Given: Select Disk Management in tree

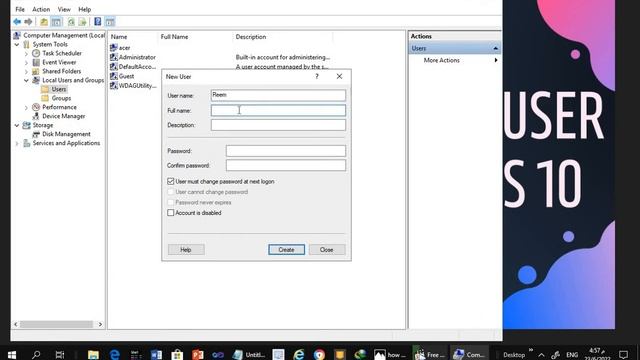Looking at the screenshot, I should pos(61,134).
